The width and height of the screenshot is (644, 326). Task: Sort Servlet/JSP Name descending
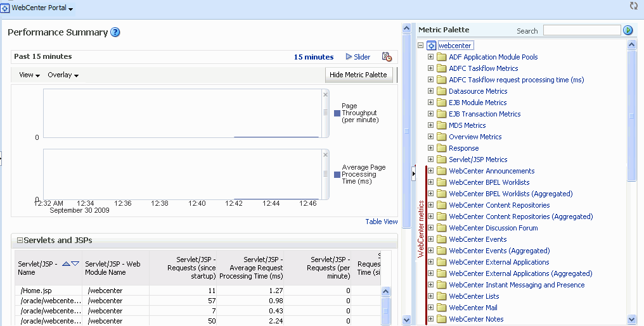(x=75, y=264)
